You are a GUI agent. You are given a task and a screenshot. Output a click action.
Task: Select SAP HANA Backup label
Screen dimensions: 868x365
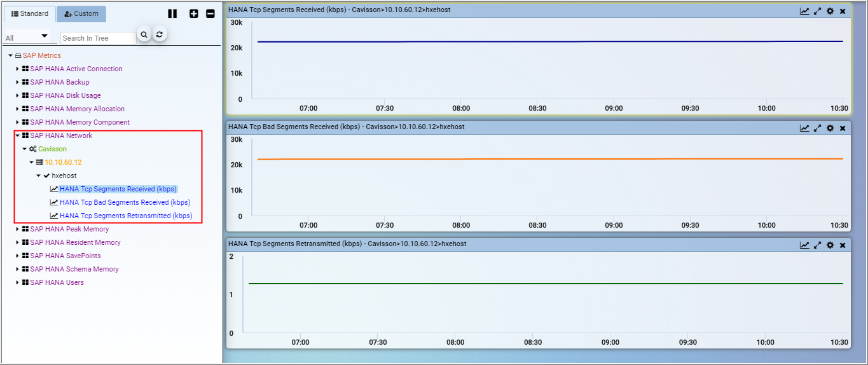60,82
